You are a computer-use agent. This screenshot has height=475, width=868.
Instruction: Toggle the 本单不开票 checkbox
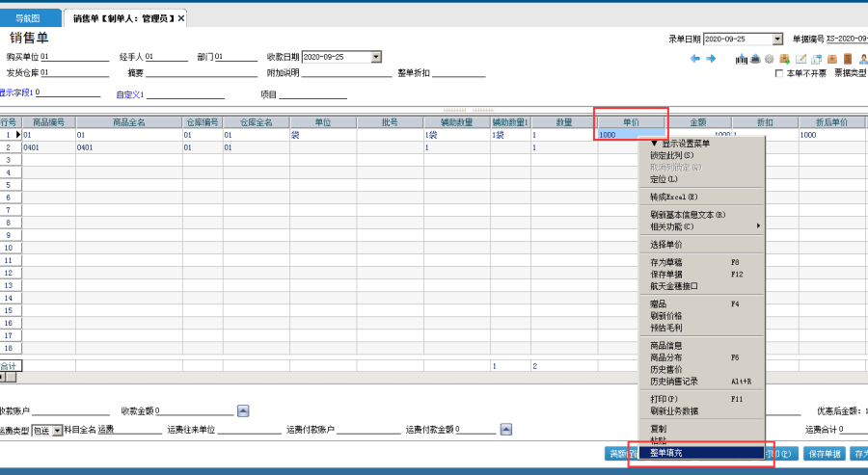point(779,72)
